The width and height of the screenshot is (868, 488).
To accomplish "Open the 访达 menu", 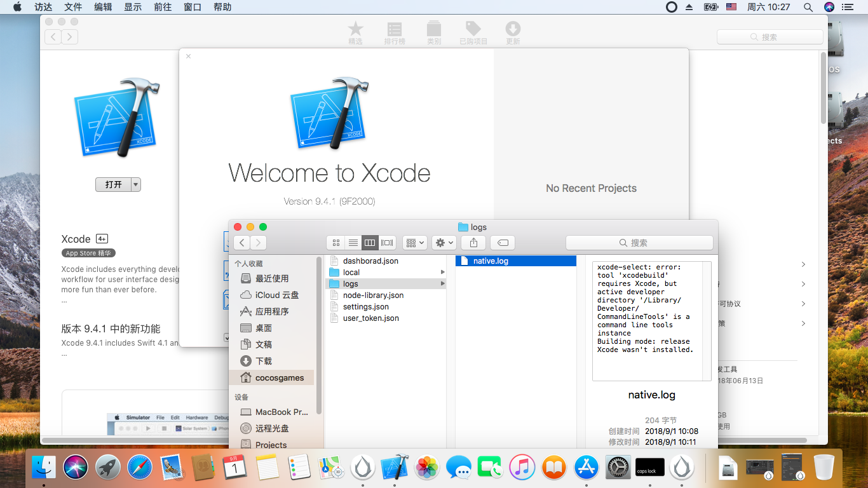I will tap(43, 7).
